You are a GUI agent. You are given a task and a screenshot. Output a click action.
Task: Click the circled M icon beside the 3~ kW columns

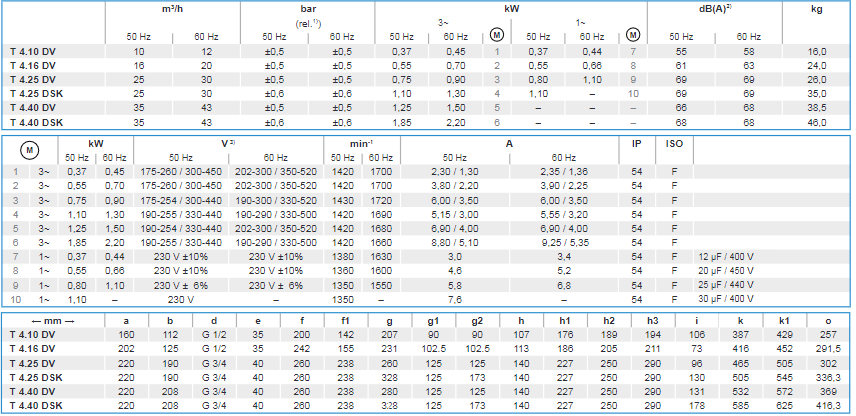[x=497, y=35]
